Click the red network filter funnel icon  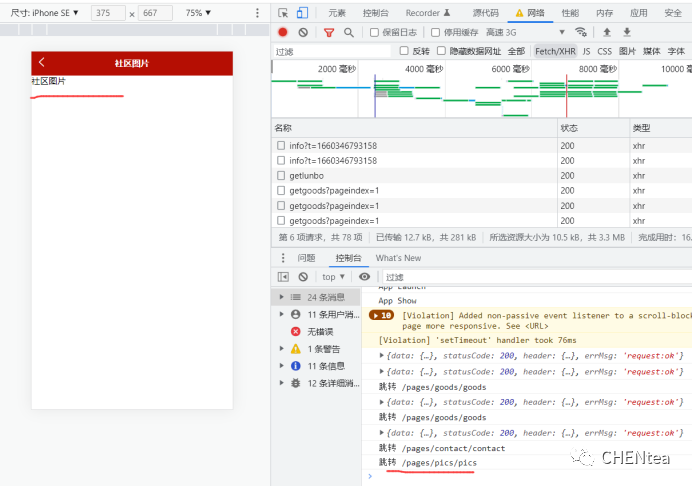(x=327, y=32)
